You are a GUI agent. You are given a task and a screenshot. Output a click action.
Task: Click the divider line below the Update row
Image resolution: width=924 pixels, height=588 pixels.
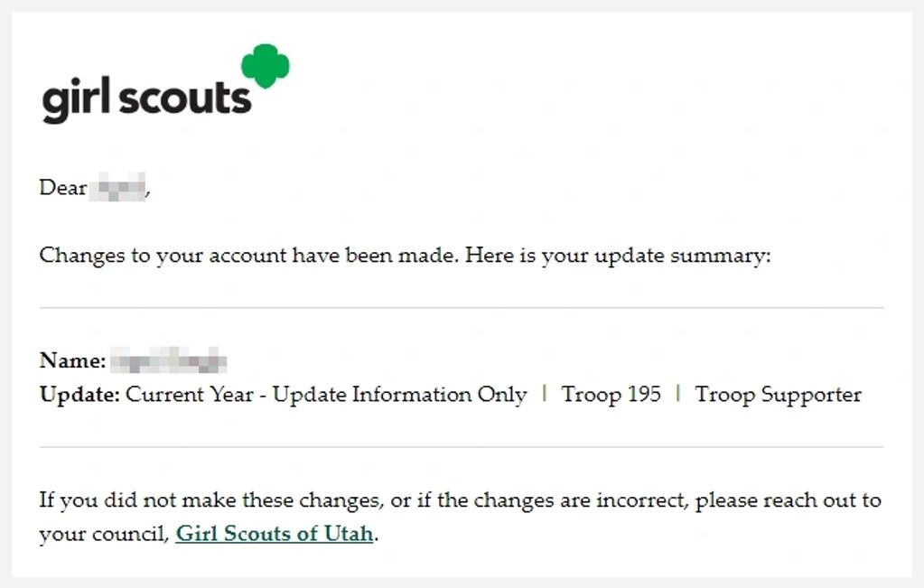(461, 447)
